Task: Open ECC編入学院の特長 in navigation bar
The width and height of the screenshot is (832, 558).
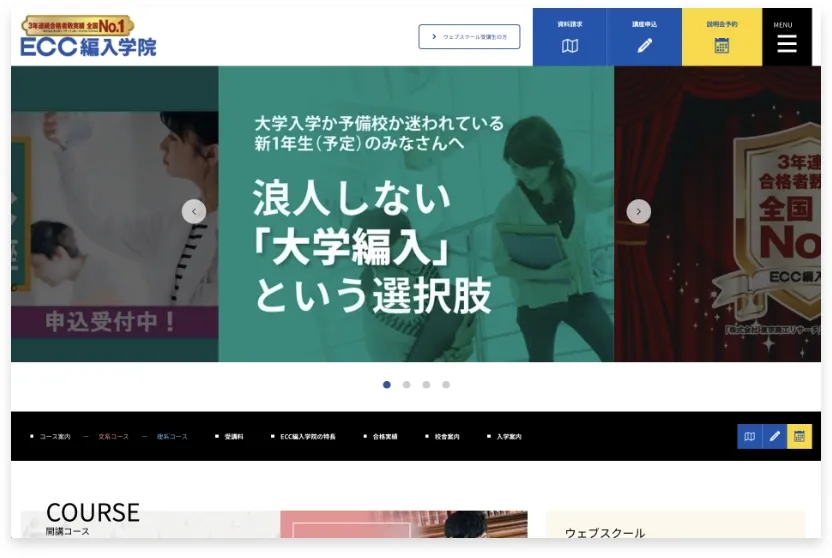Action: [308, 437]
